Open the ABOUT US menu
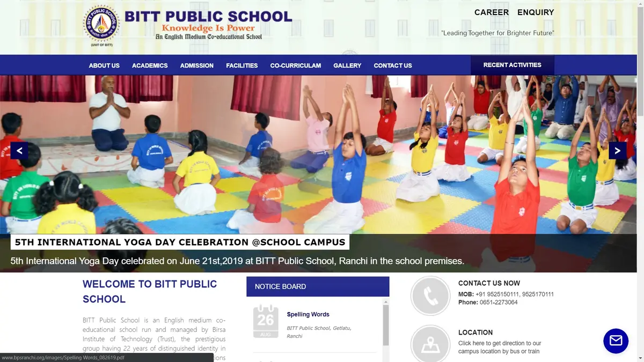Viewport: 644px width, 362px height. pyautogui.click(x=104, y=65)
